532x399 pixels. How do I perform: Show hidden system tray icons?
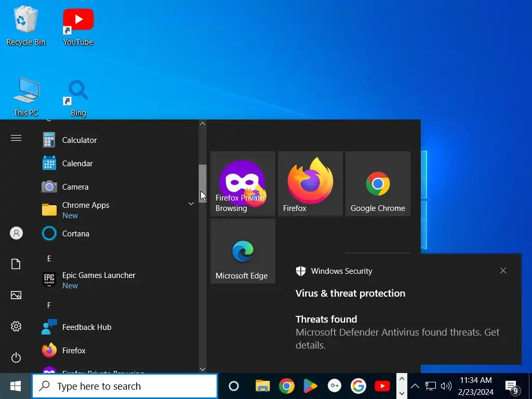point(415,386)
